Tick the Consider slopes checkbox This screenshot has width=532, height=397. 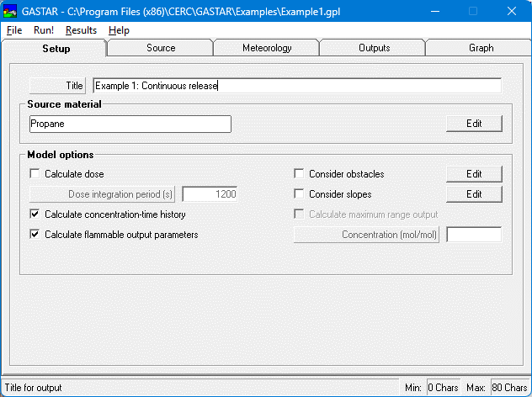tap(299, 194)
